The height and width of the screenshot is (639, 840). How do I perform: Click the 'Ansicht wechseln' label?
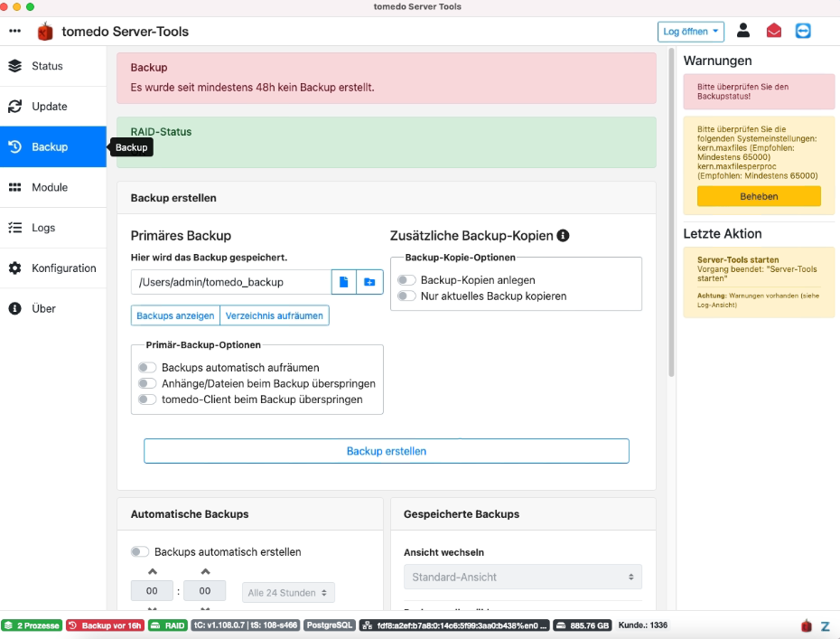click(443, 552)
